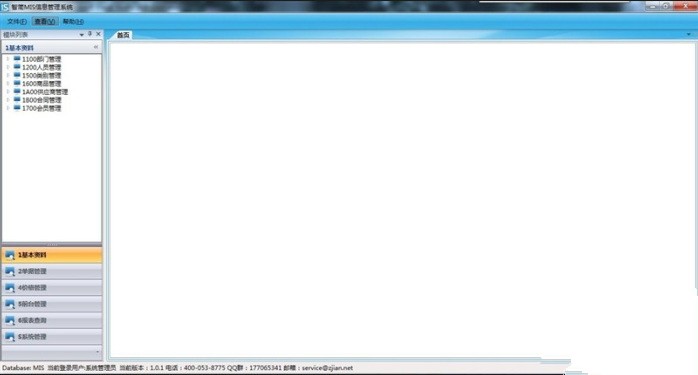Click the icon on the S系统管理 navigation bar
The image size is (698, 375).
point(10,337)
